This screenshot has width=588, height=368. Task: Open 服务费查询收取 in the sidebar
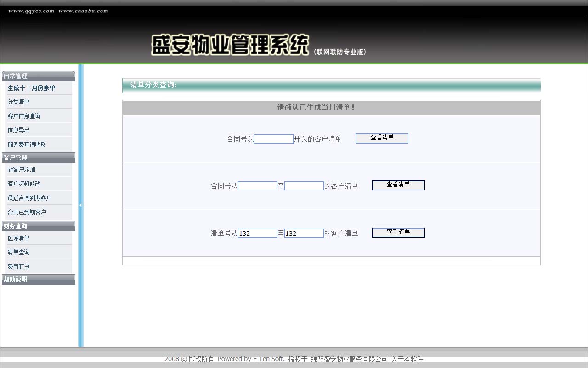(27, 144)
